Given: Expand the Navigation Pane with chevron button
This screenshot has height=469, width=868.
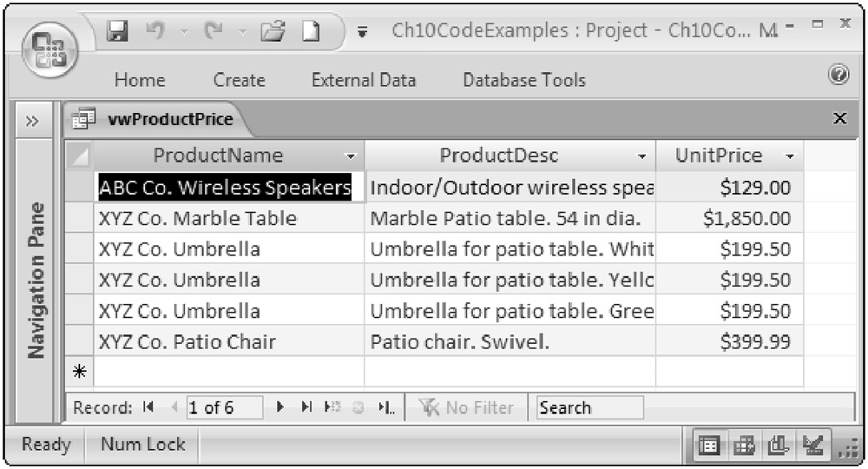Looking at the screenshot, I should pyautogui.click(x=28, y=120).
